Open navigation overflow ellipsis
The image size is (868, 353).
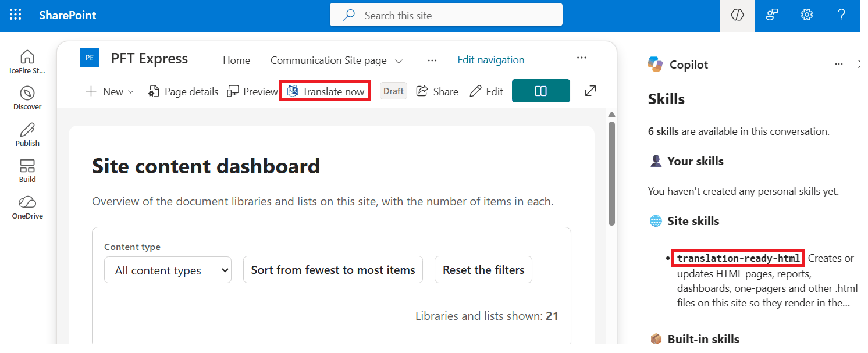[432, 60]
